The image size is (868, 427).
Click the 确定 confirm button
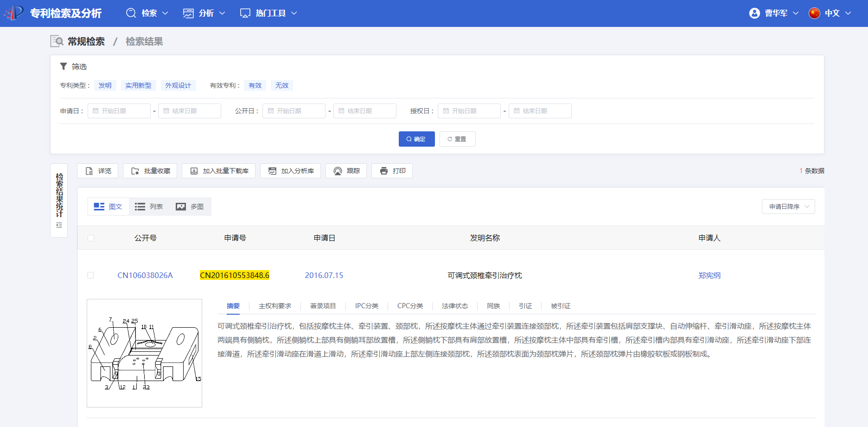click(417, 139)
